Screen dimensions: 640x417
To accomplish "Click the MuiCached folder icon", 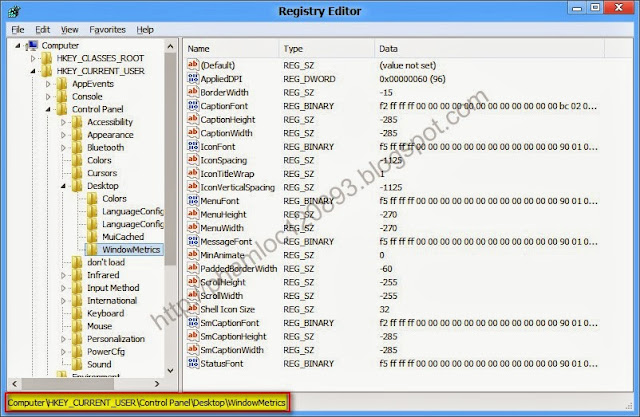I will click(x=92, y=237).
